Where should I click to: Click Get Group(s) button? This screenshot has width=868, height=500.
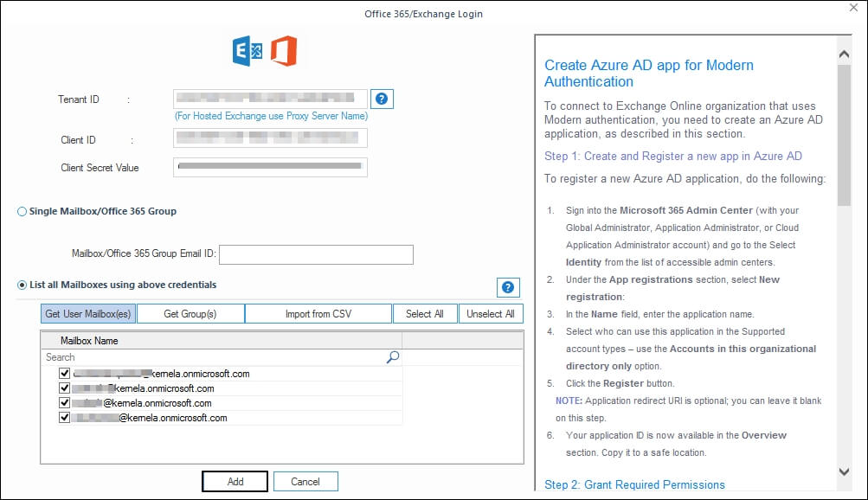point(190,314)
